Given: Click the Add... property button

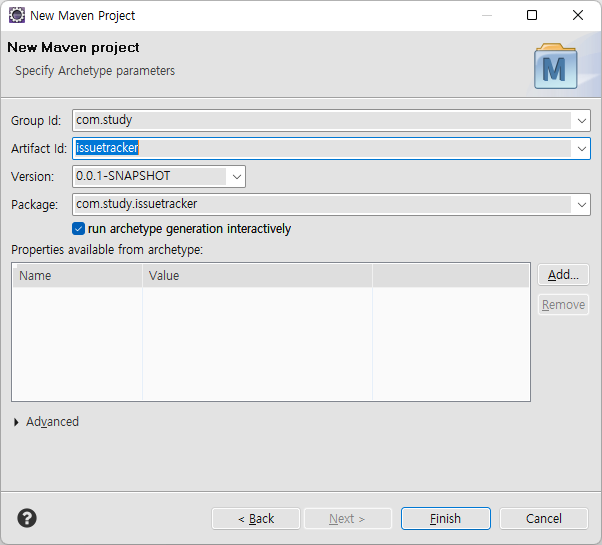Looking at the screenshot, I should 563,275.
